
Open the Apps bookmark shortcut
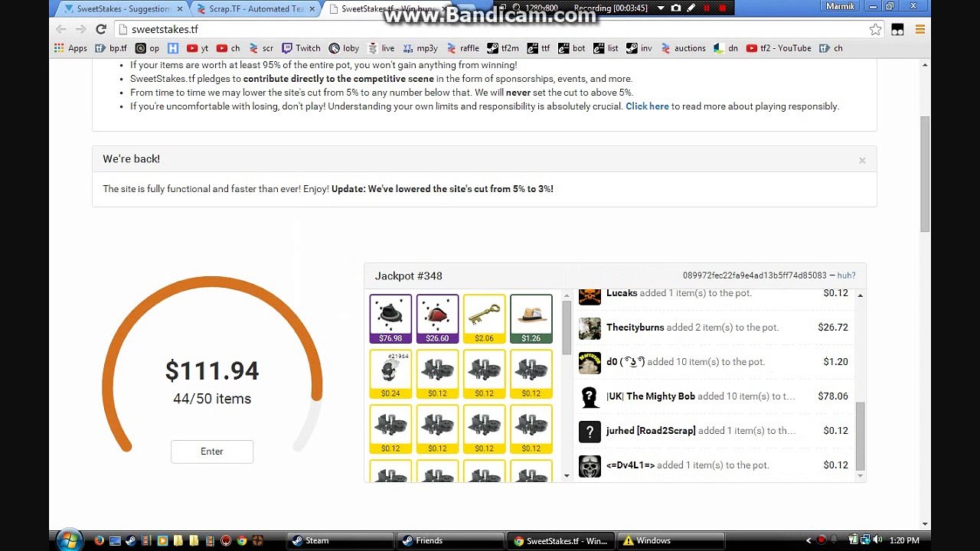70,48
